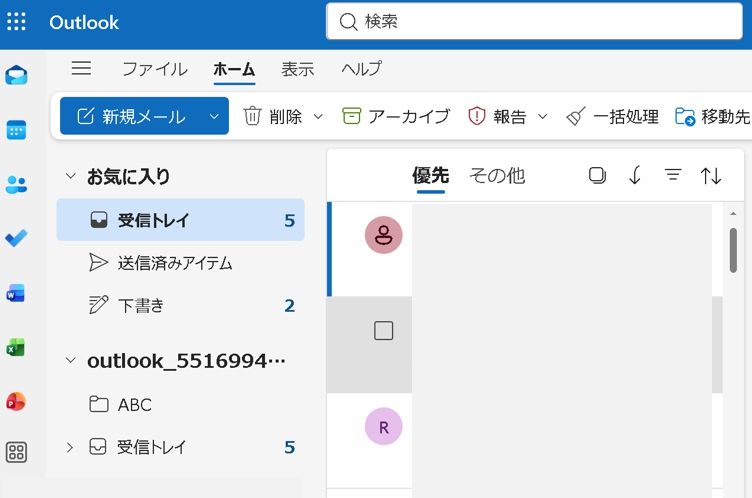The height and width of the screenshot is (498, 752).
Task: Click the アーカイブ button
Action: pyautogui.click(x=396, y=116)
